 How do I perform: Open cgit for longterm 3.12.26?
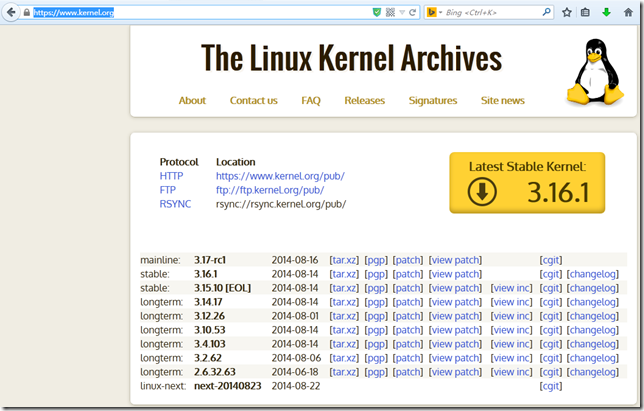(x=551, y=316)
